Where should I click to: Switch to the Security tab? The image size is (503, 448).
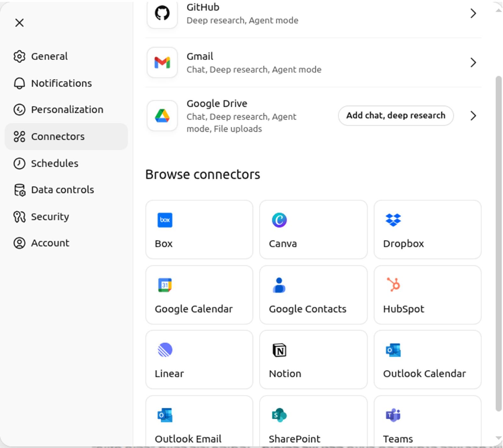coord(66,217)
